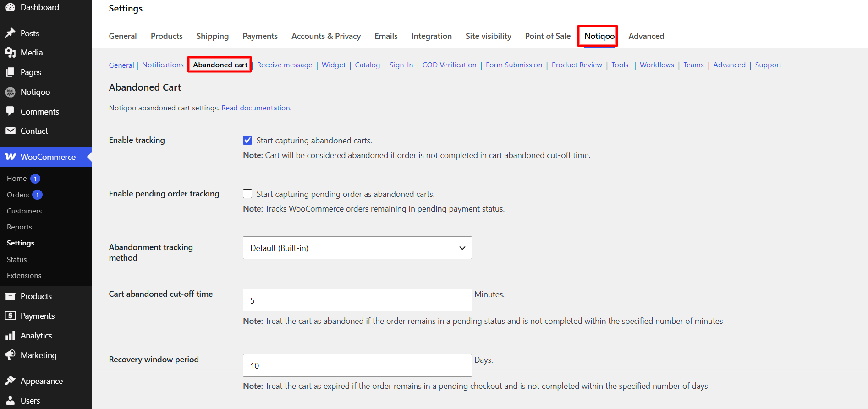Uncheck Start capturing abandoned carts
Screen dimensions: 868x409
coord(247,140)
